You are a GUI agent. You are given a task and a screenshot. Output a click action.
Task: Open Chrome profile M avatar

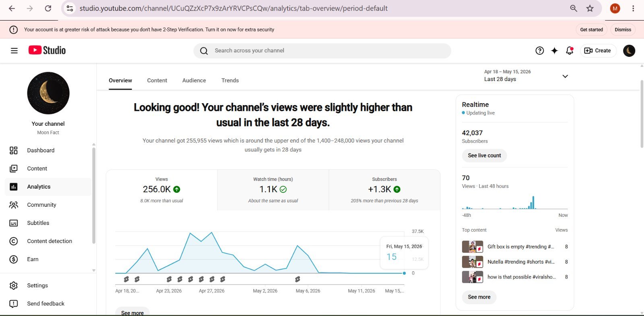(x=615, y=8)
